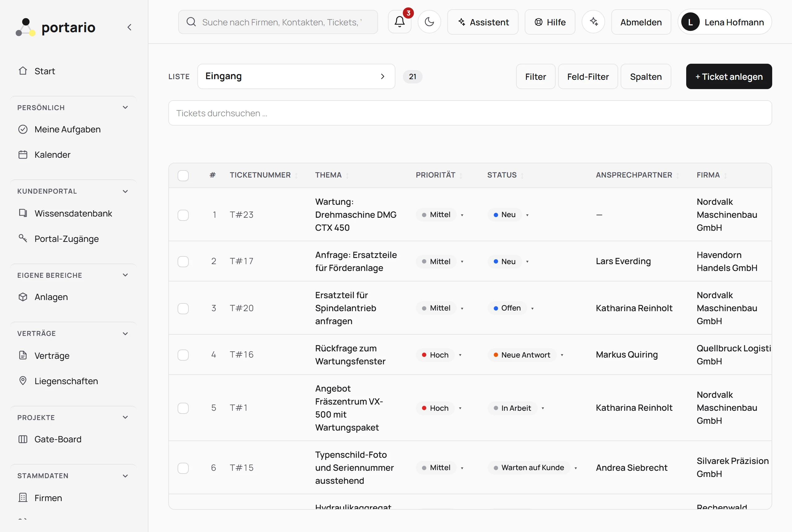Sort by Thema column arrows
The width and height of the screenshot is (792, 532).
tap(347, 175)
